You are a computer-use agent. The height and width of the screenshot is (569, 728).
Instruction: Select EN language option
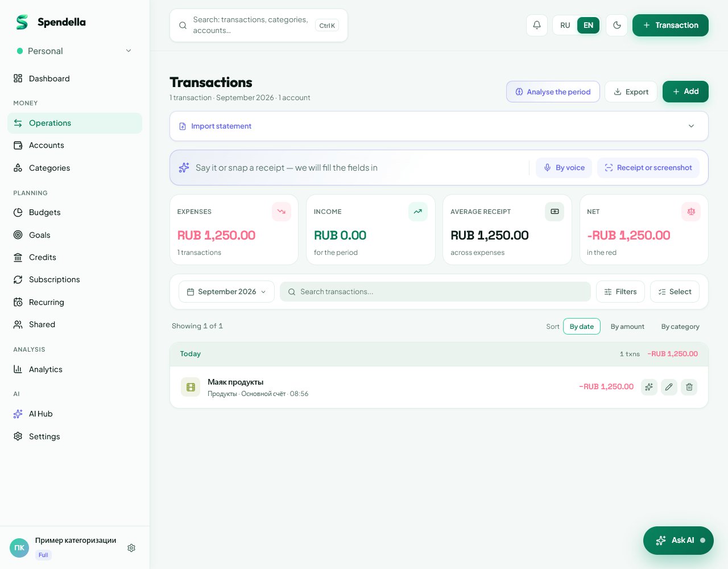point(588,25)
